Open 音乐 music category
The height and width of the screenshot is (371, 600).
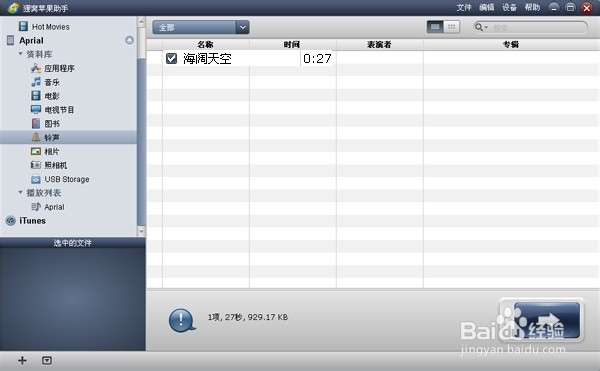click(52, 82)
